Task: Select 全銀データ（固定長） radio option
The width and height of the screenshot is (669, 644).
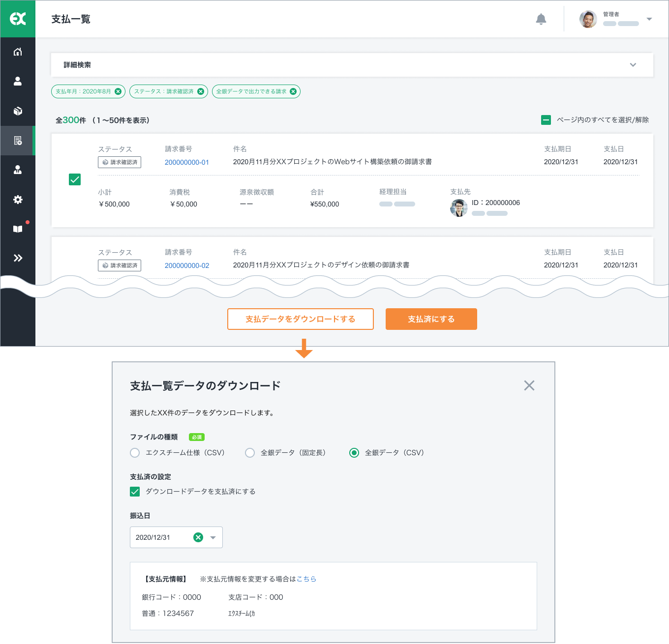Action: click(250, 453)
